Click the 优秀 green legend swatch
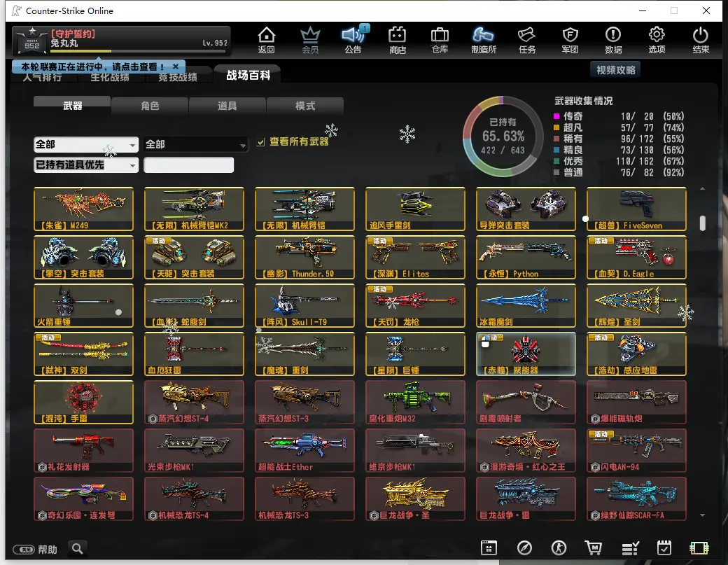 [x=556, y=161]
